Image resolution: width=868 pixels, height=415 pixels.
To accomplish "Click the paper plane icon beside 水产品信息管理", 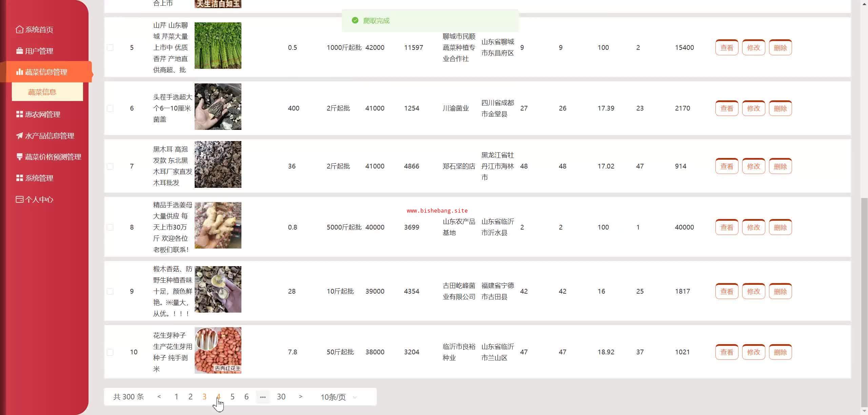I will (19, 136).
